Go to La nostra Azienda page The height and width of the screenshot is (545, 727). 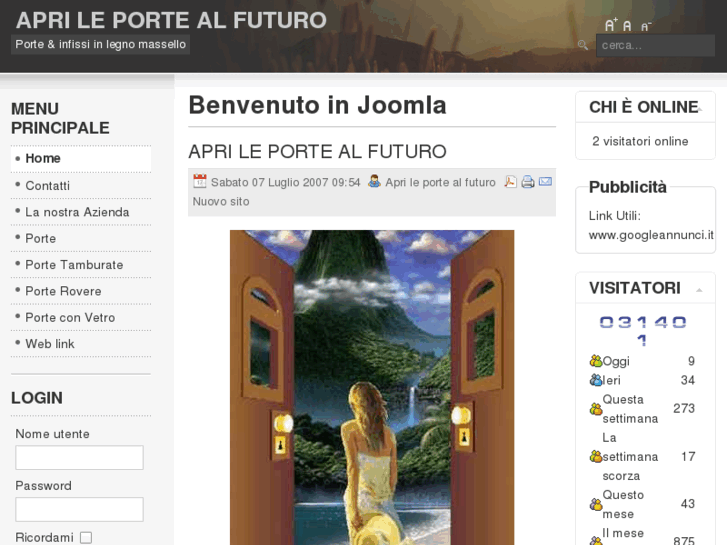pos(81,212)
